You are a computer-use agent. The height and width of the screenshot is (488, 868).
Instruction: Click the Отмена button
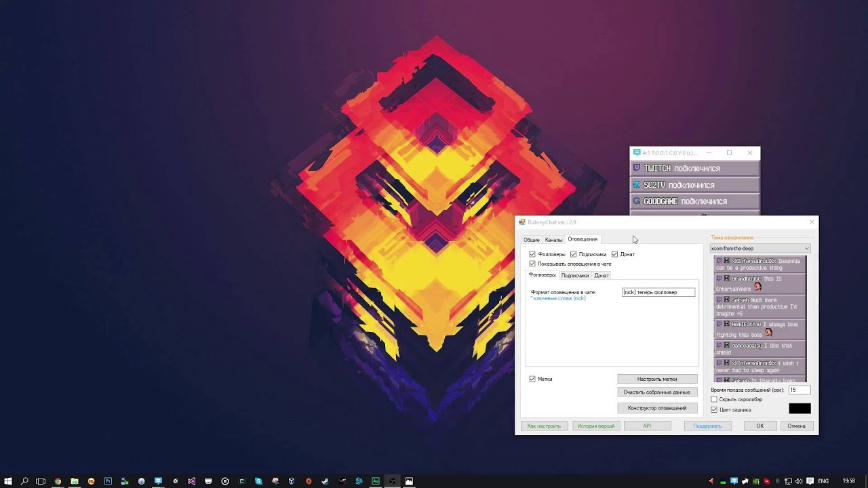(x=796, y=426)
